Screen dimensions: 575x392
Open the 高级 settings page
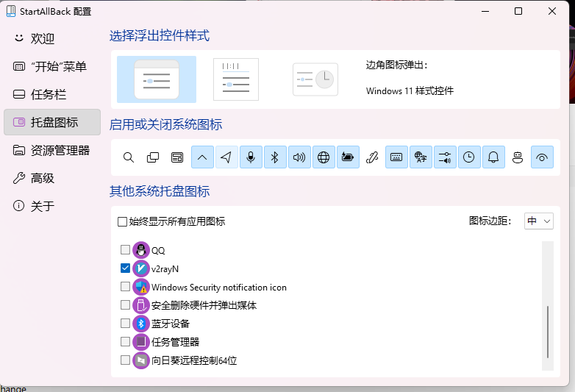pos(52,178)
